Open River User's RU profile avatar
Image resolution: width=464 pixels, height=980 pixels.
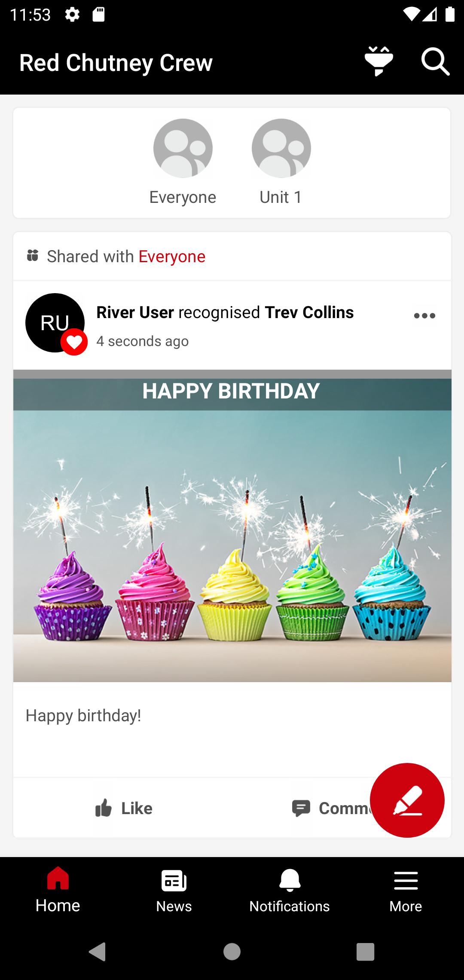coord(55,323)
